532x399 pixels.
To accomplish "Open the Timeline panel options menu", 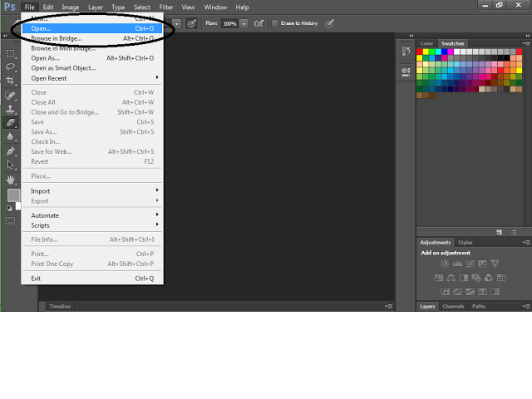I will (x=389, y=306).
